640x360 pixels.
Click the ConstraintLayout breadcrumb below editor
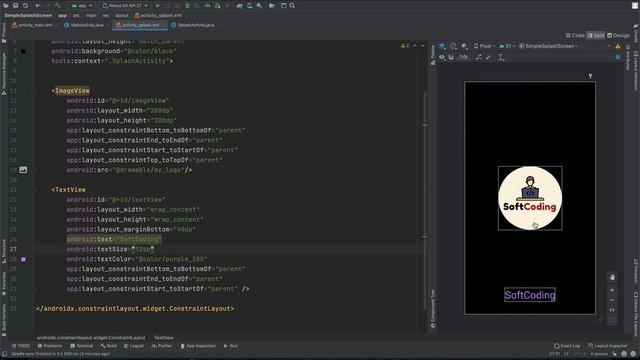(91, 338)
